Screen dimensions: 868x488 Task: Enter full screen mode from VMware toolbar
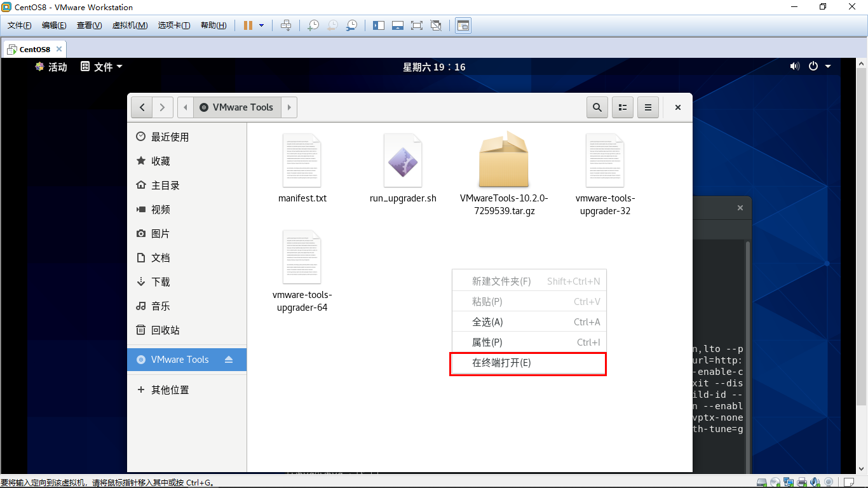(x=417, y=25)
